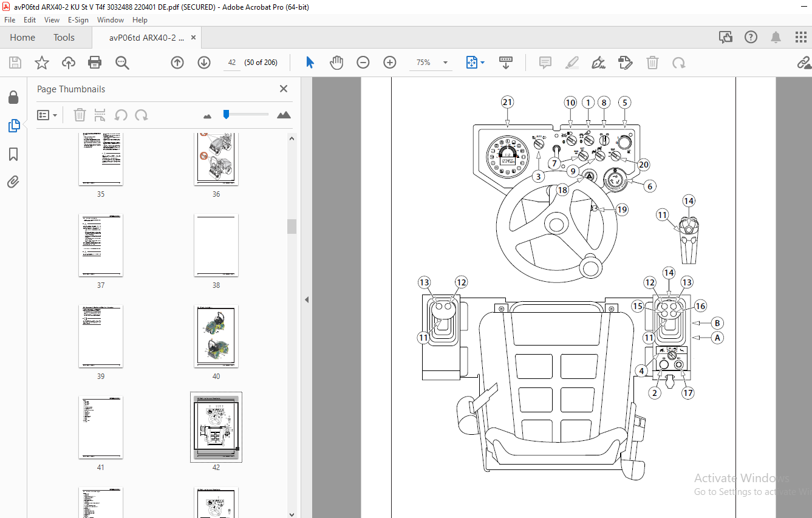Print the document via printer icon
This screenshot has height=518, width=812.
tap(95, 63)
